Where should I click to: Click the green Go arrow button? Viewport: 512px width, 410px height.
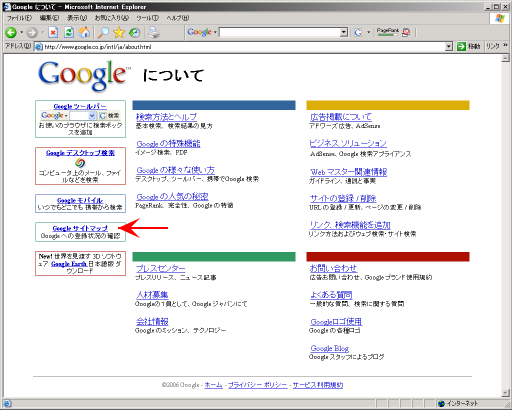tap(461, 46)
